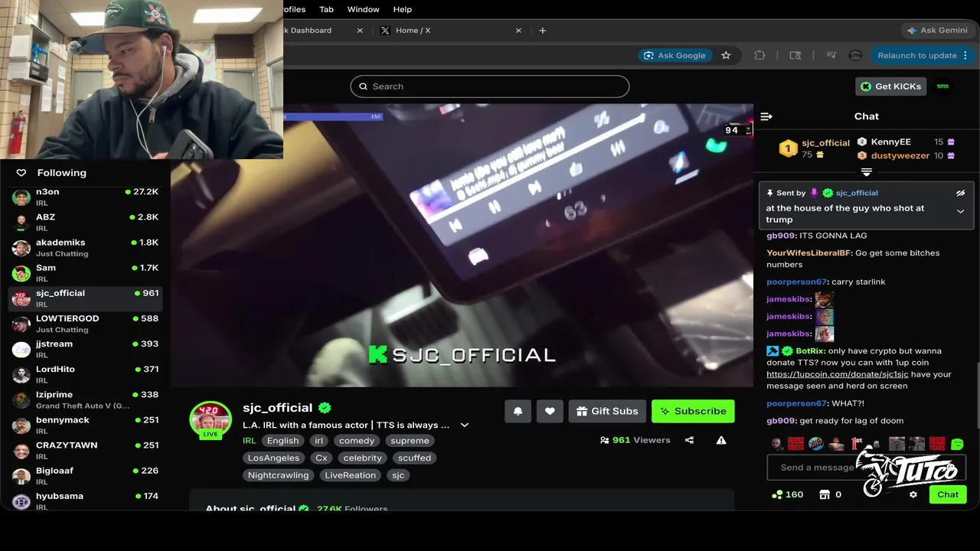
Task: Open Iziprime channel in Following list
Action: (85, 399)
